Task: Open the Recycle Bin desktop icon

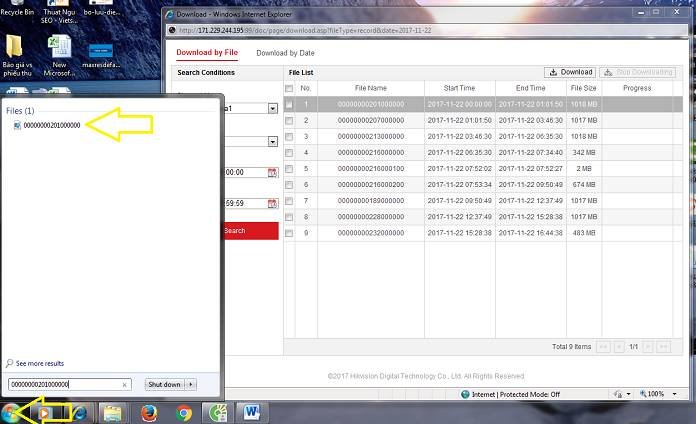Action: coord(17,10)
